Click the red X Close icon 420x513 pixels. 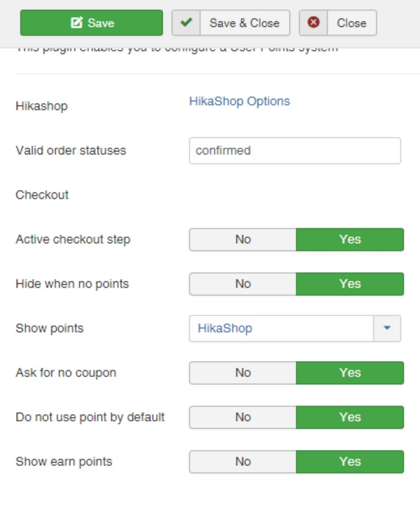pyautogui.click(x=314, y=23)
